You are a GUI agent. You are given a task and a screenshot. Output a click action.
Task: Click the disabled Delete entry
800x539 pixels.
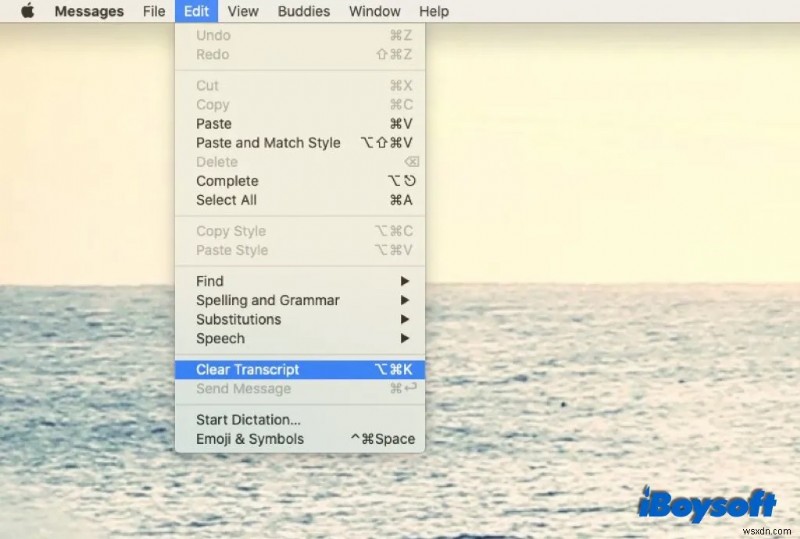tap(300, 162)
